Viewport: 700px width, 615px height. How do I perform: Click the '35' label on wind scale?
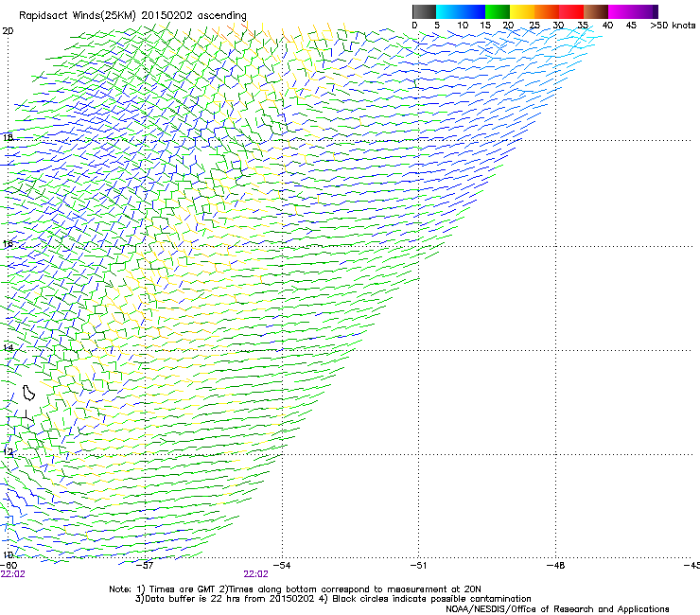[583, 26]
